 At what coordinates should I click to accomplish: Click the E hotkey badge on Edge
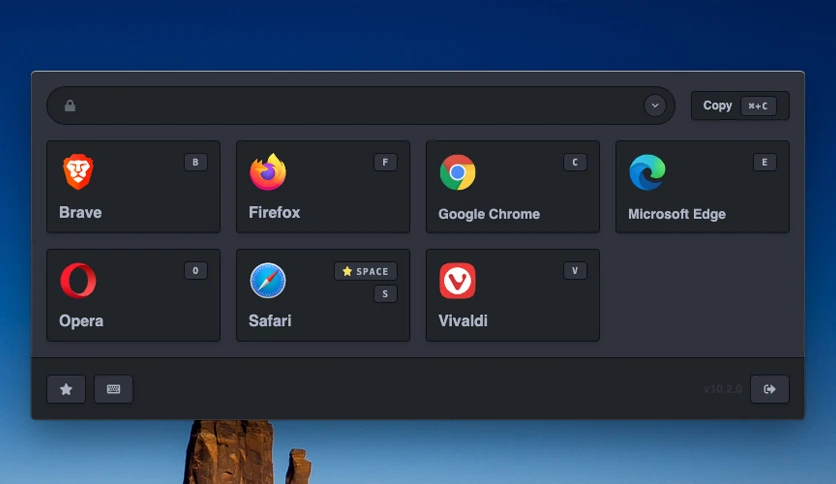765,162
